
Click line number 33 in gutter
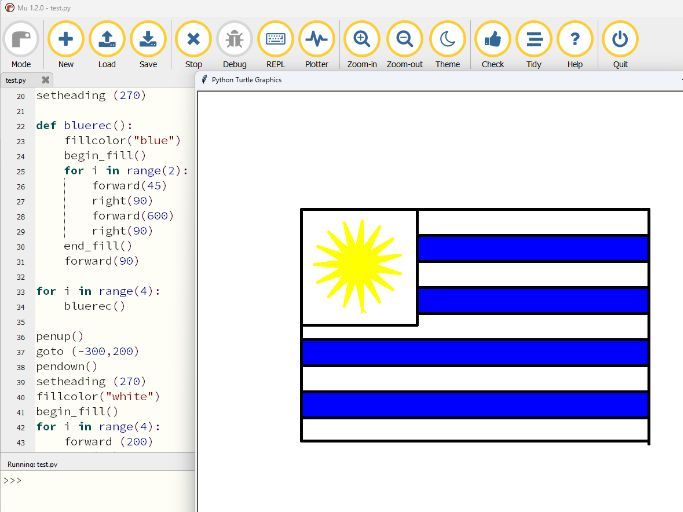click(x=20, y=292)
